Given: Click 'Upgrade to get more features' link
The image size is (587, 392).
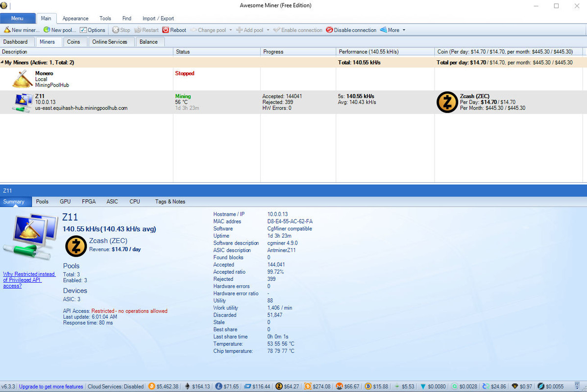Looking at the screenshot, I should pos(51,387).
